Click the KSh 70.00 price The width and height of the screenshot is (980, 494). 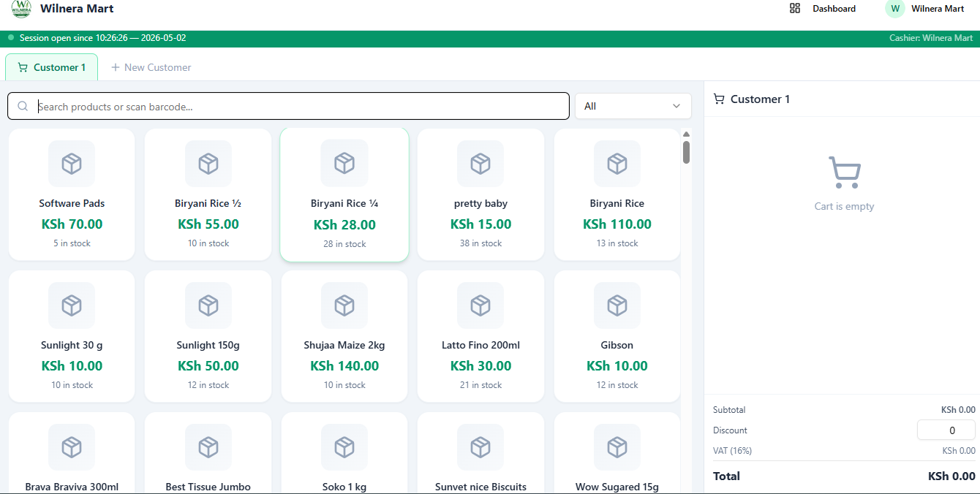tap(72, 224)
